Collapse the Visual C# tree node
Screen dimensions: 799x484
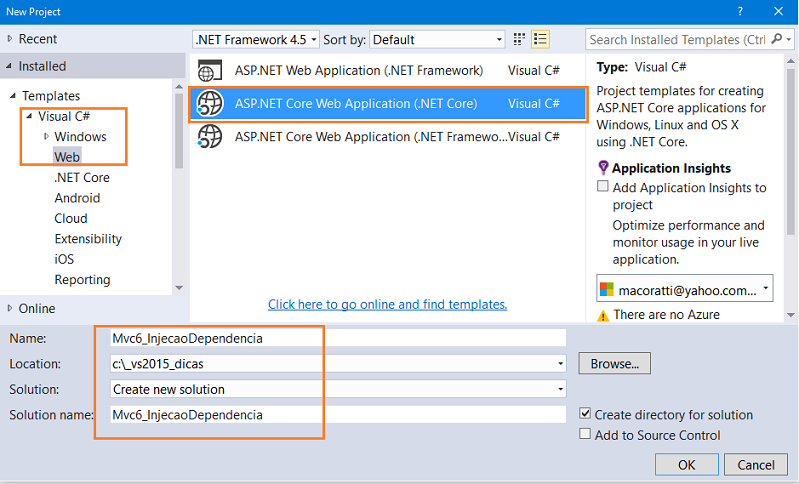30,116
